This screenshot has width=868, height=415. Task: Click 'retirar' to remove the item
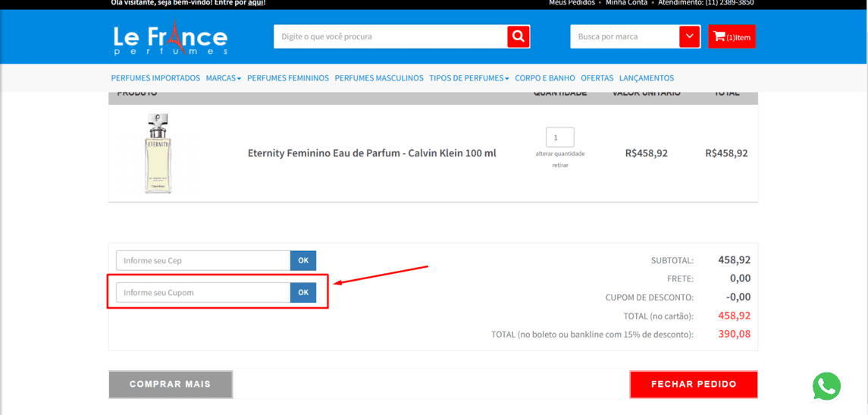tap(559, 165)
